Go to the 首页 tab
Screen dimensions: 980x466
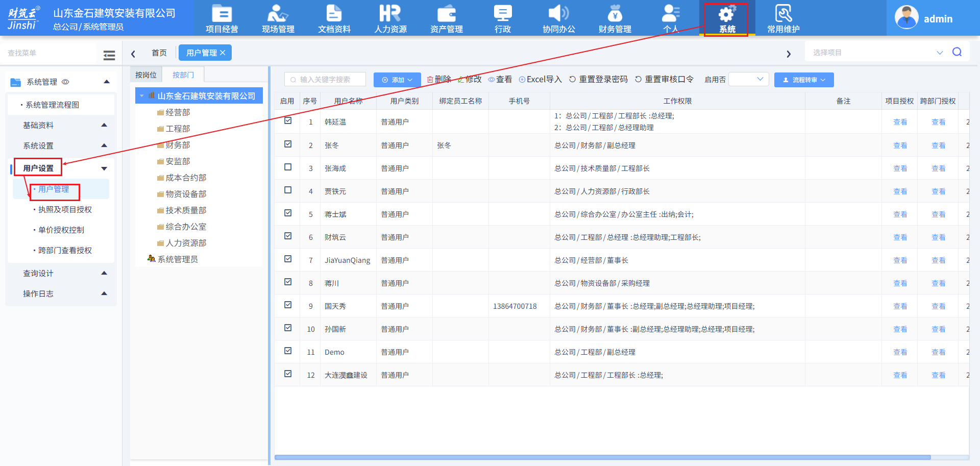pyautogui.click(x=159, y=53)
